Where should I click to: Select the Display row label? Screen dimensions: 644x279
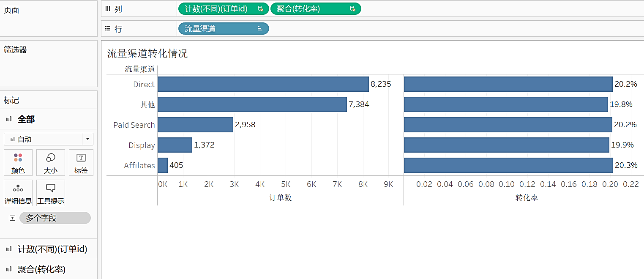tap(142, 145)
